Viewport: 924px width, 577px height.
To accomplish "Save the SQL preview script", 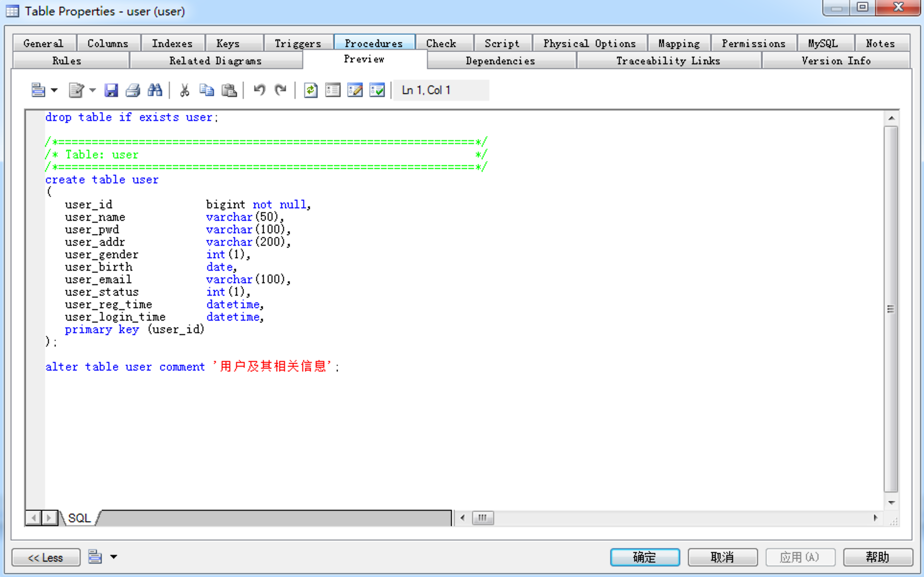I will pos(112,90).
